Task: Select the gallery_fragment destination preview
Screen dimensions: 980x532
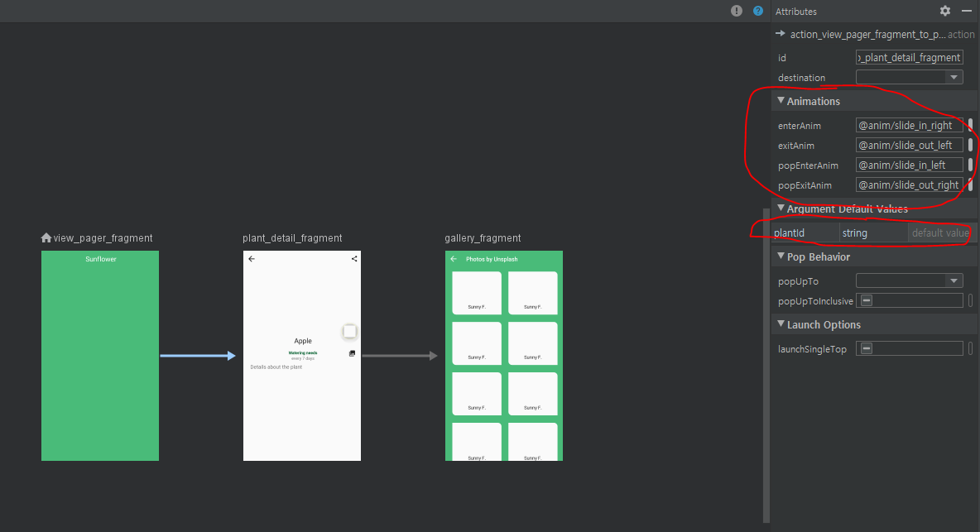Action: 504,356
